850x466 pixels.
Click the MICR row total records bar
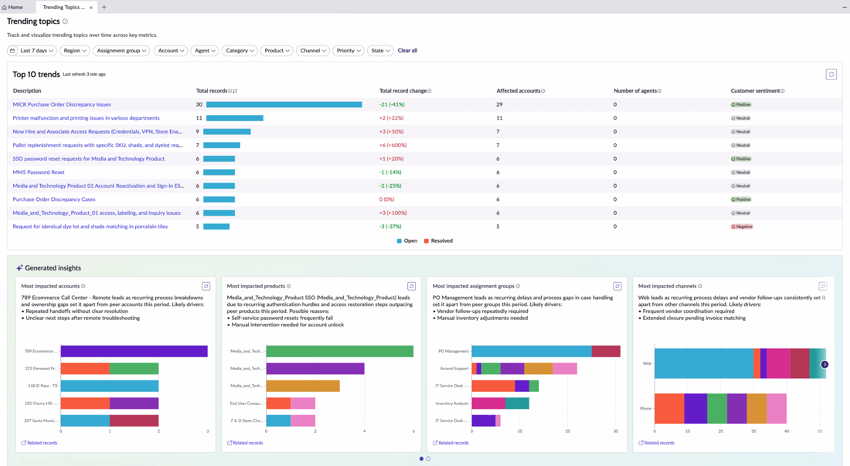click(284, 105)
